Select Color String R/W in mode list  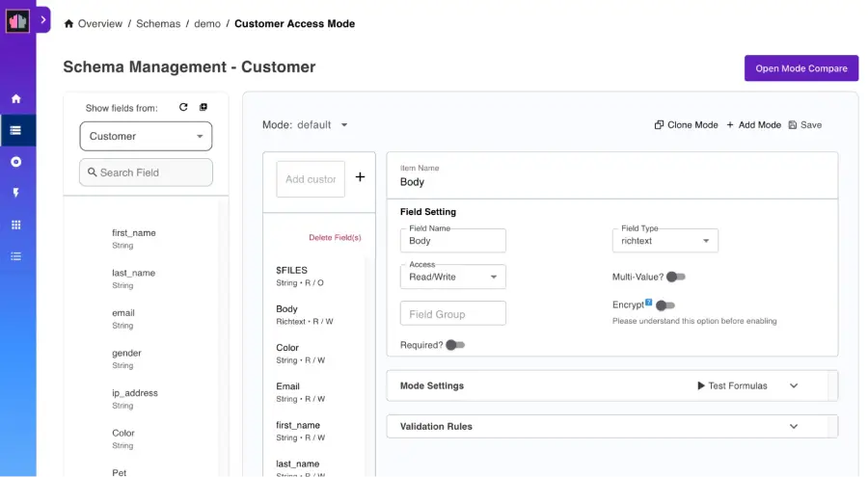pos(301,354)
